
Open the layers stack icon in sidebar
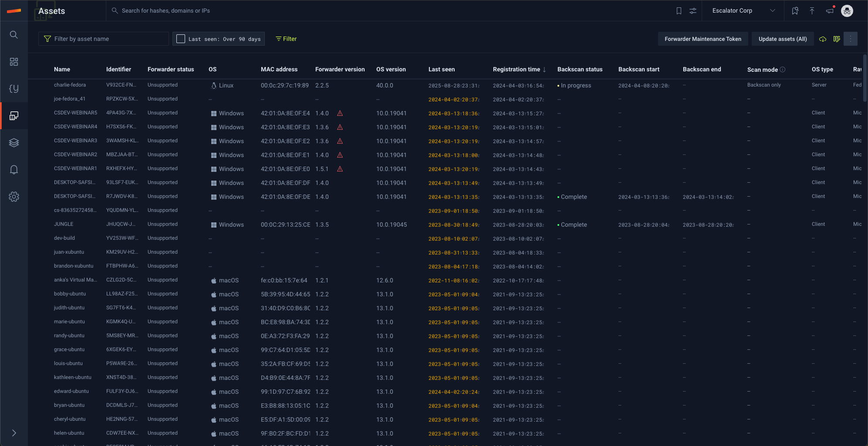click(x=14, y=143)
